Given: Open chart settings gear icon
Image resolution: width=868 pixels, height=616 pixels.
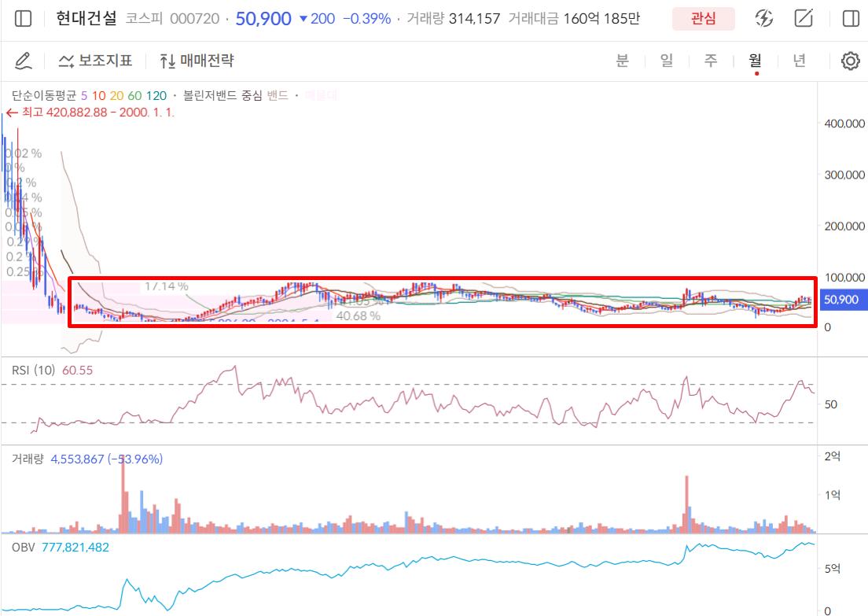Looking at the screenshot, I should point(850,61).
